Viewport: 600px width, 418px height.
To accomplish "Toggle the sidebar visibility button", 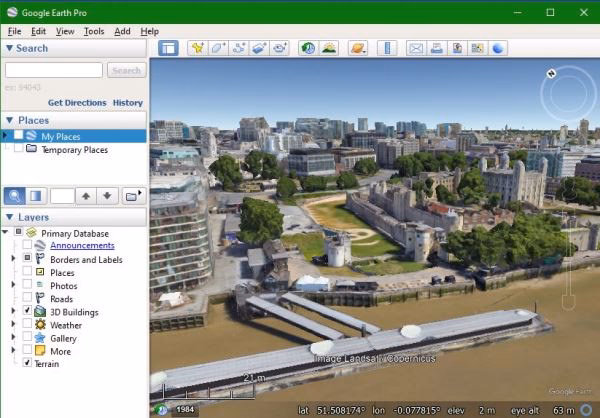I will (168, 48).
